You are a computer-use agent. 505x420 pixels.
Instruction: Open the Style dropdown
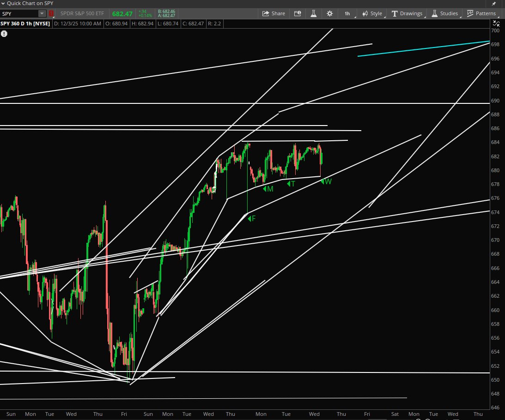(x=372, y=13)
